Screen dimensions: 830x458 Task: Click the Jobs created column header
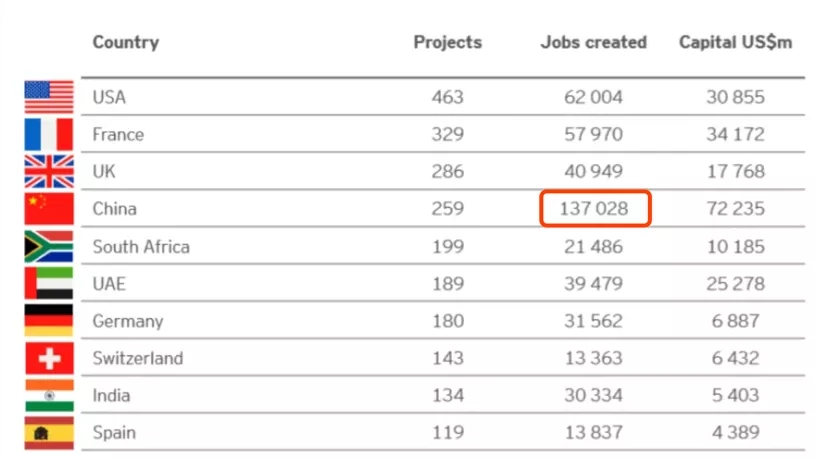pos(593,43)
